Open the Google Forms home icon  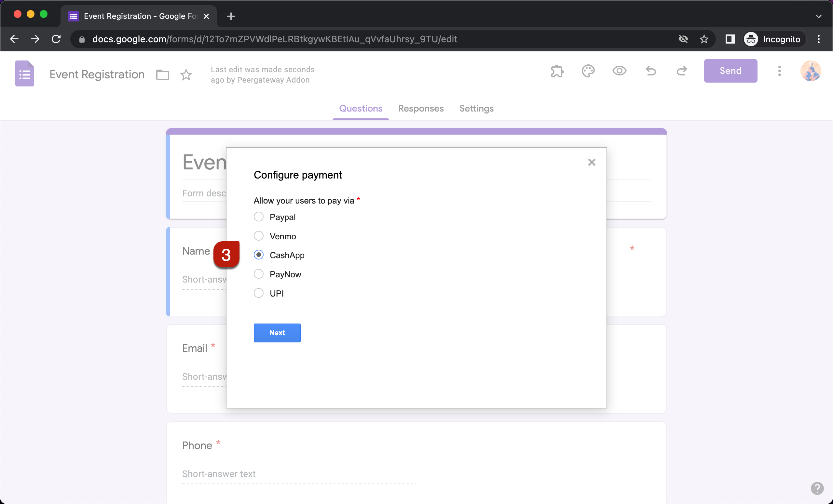tap(25, 73)
